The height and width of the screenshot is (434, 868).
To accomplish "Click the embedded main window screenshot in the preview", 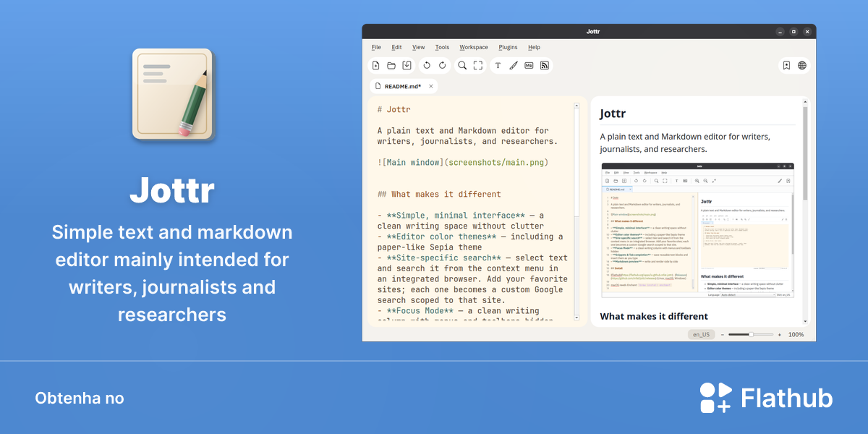I will [697, 230].
